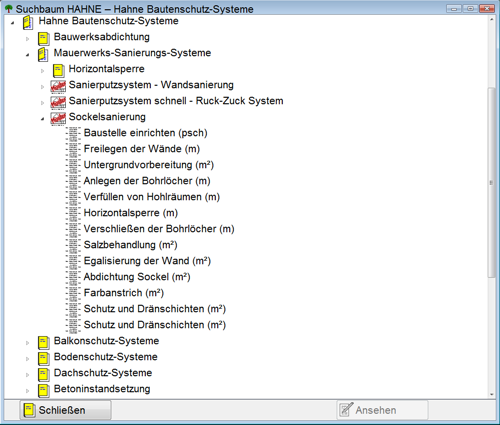
Task: Click the position icon beside Abdichtung Sockel
Action: (73, 277)
